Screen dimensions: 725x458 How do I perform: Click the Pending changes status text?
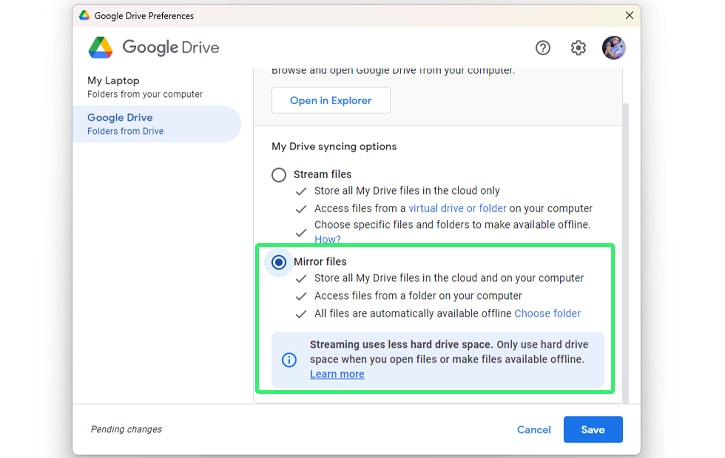point(126,429)
